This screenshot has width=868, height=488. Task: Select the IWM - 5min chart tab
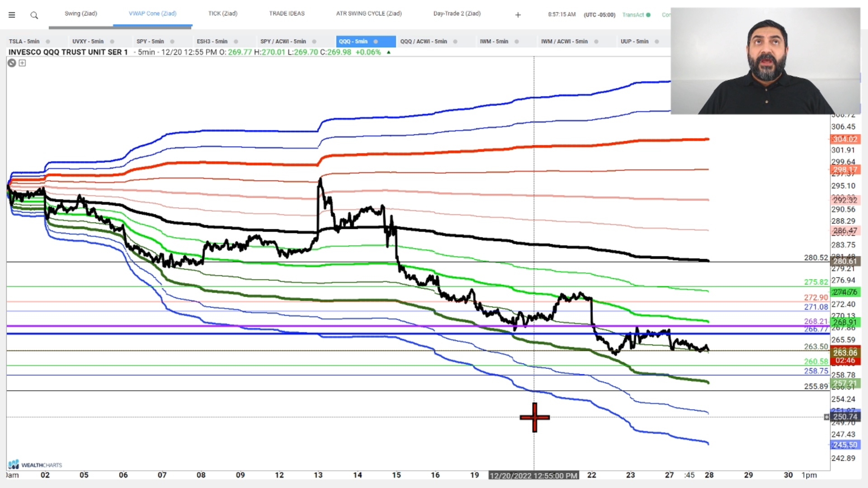click(x=494, y=42)
